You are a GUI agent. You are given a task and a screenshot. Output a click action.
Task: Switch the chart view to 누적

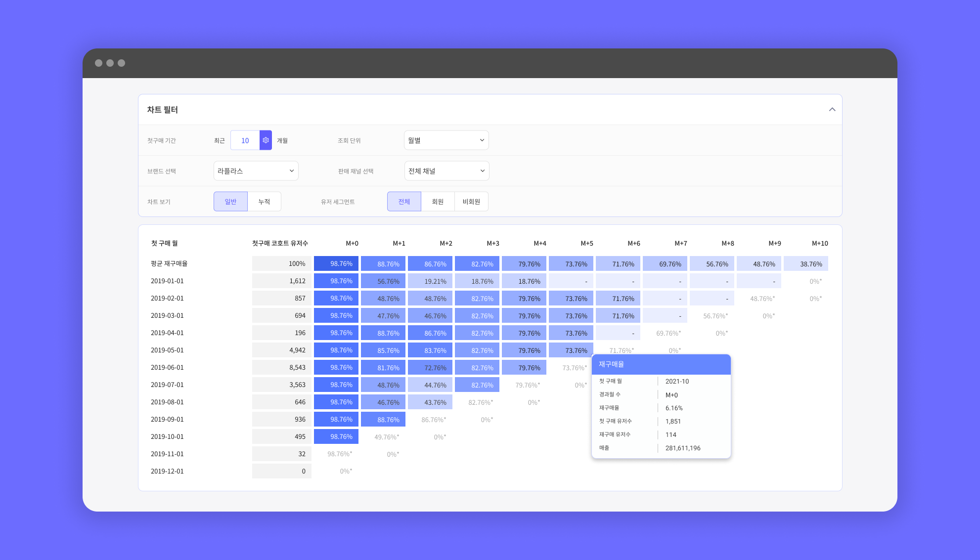[x=264, y=202]
